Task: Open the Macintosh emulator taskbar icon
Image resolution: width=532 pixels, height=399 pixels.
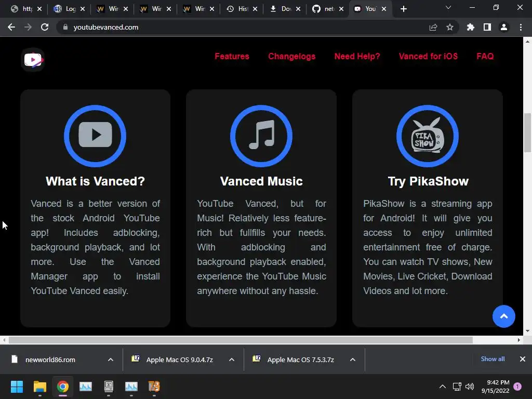Action: (x=109, y=387)
